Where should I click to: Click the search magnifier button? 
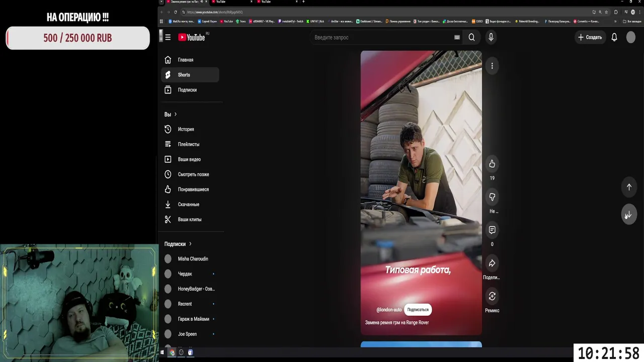coord(471,37)
